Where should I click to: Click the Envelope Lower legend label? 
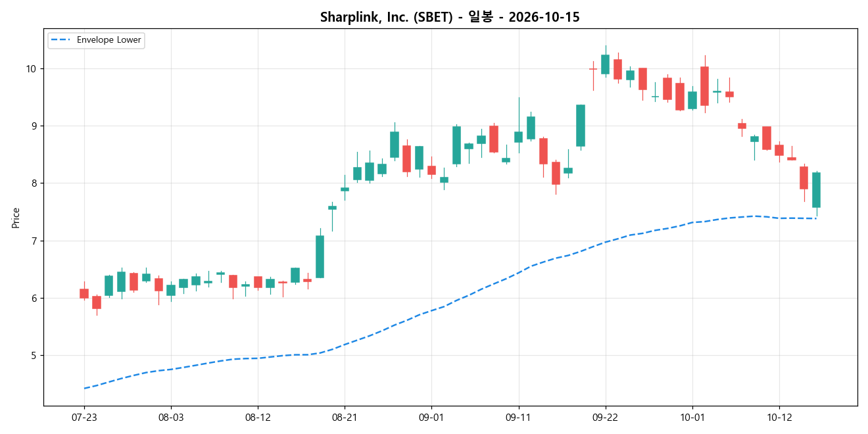109,40
